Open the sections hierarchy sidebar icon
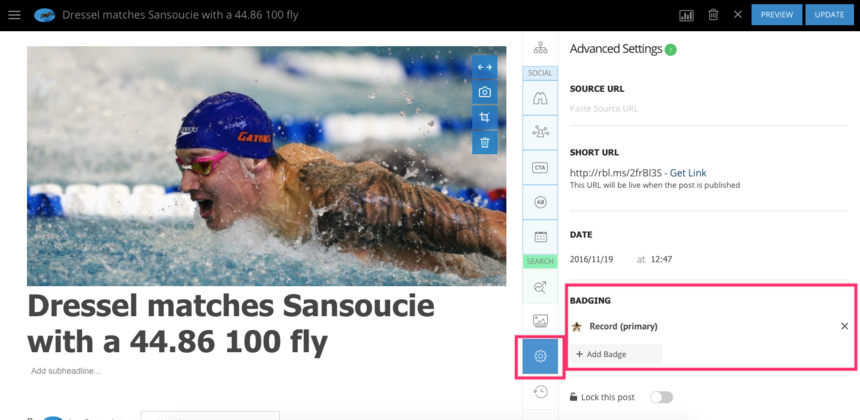860x420 pixels. coord(540,48)
